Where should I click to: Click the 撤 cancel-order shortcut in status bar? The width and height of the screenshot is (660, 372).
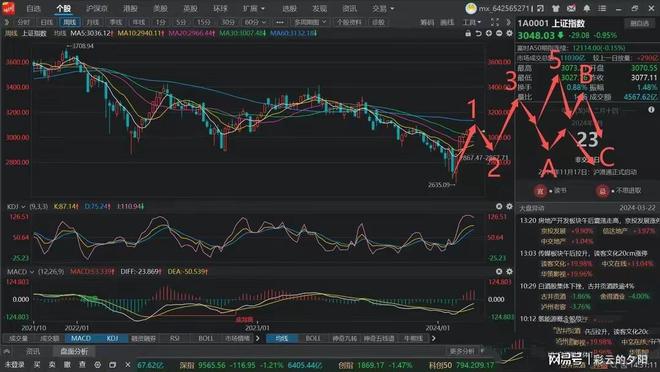coord(67,364)
